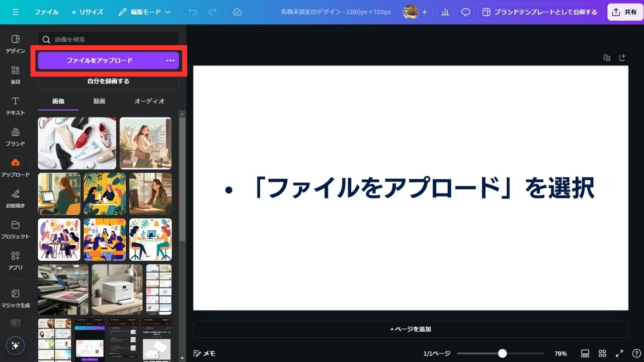Switch to the 動画 tab
This screenshot has height=362, width=644.
click(x=99, y=101)
